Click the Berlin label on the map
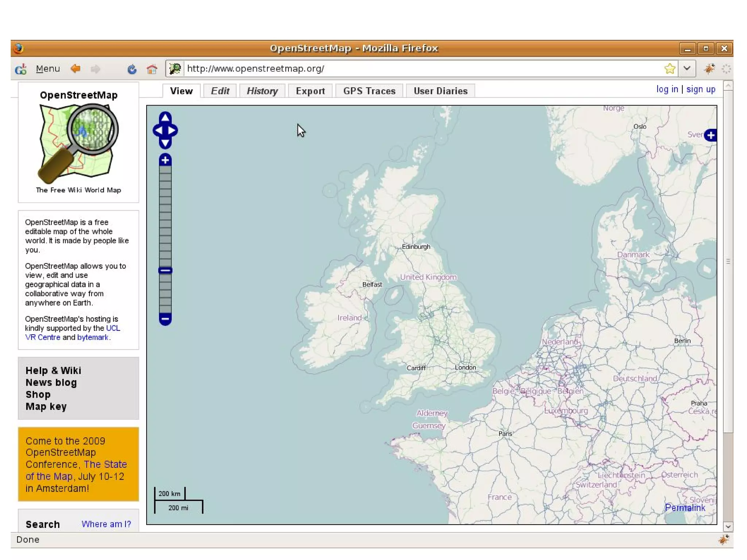747x560 pixels. tap(682, 341)
